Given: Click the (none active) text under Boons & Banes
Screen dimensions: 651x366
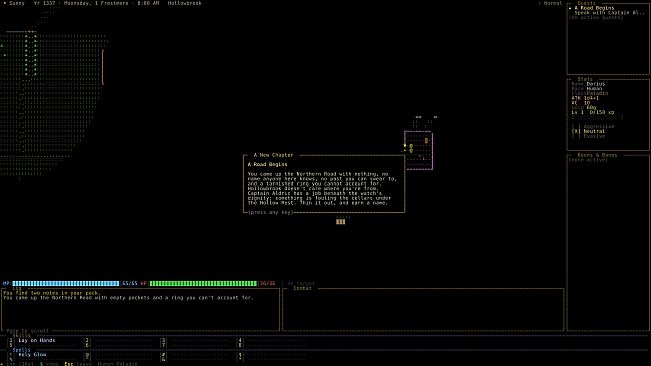Looking at the screenshot, I should coord(588,160).
